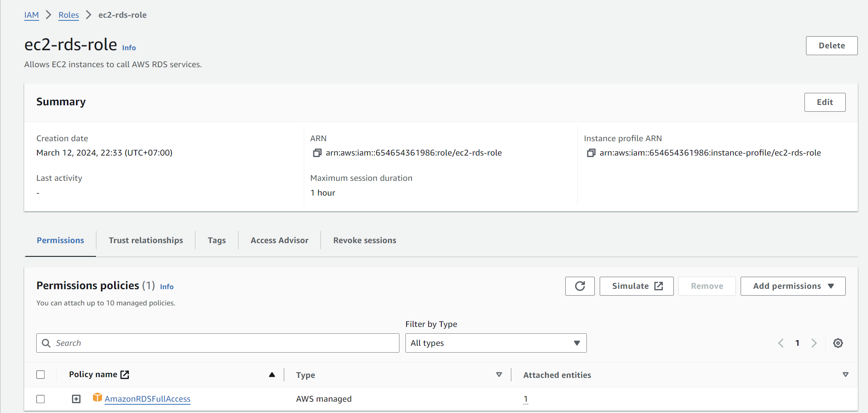Click the instance profile ARN text
The image size is (868, 413).
point(710,153)
